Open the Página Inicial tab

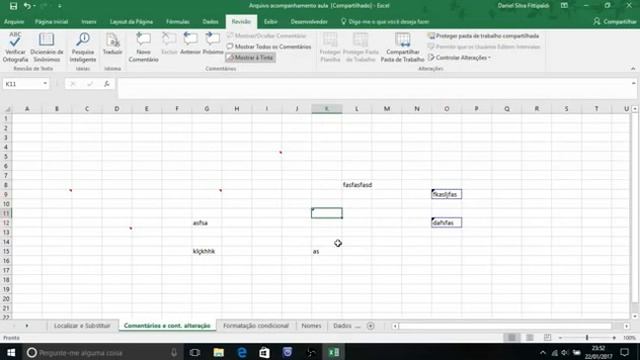click(x=51, y=22)
